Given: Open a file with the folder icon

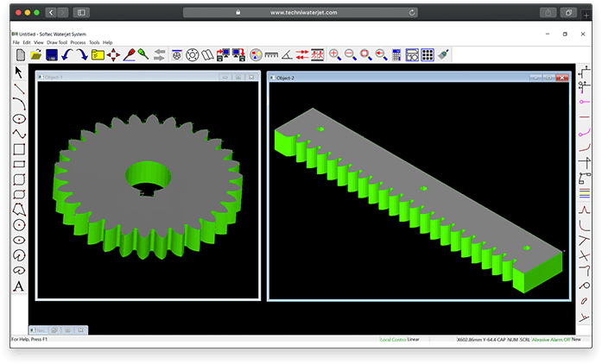Looking at the screenshot, I should 35,54.
